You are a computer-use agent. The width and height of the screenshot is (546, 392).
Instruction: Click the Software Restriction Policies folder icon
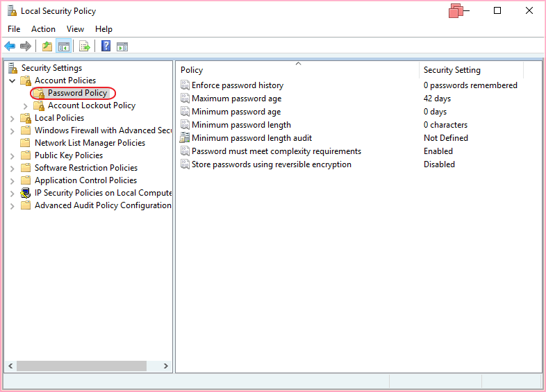(x=26, y=168)
